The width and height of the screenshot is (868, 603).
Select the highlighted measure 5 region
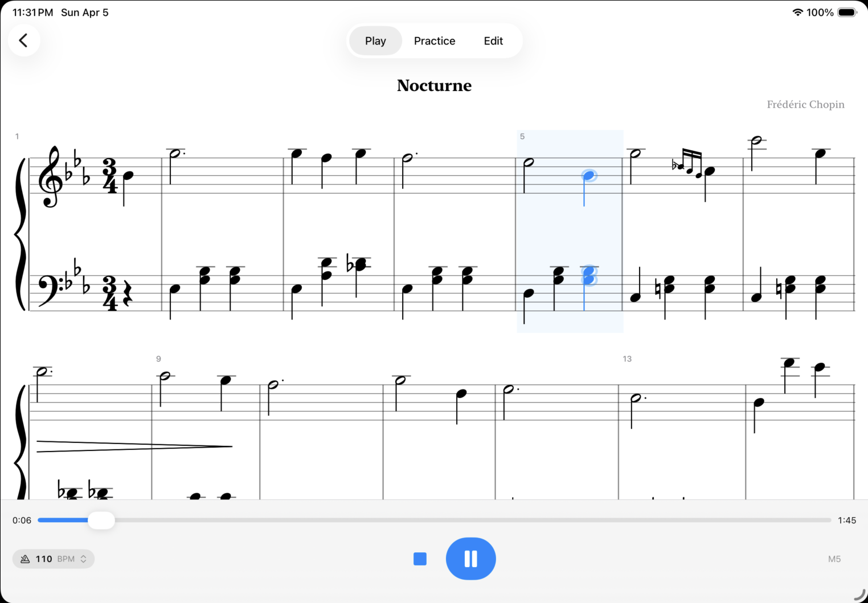(x=570, y=231)
